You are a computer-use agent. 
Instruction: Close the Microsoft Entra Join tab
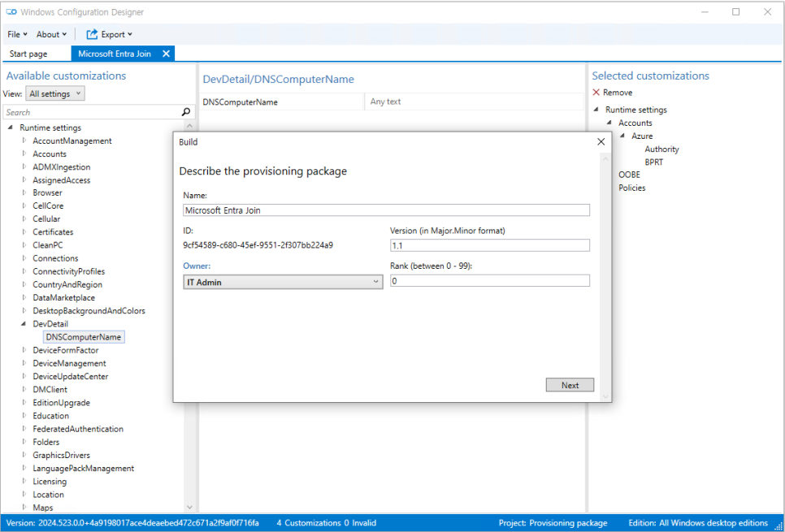(167, 54)
